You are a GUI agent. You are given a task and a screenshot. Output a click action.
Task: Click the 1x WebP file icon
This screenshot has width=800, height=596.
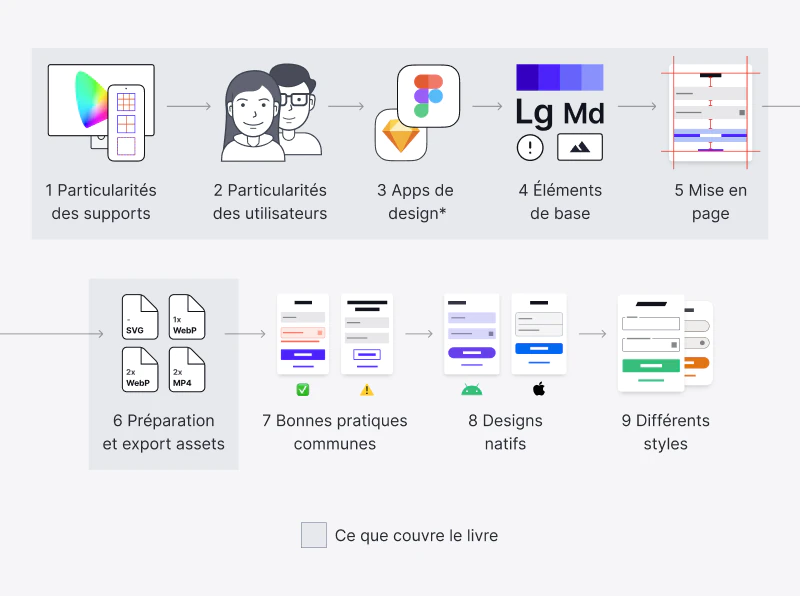click(187, 317)
